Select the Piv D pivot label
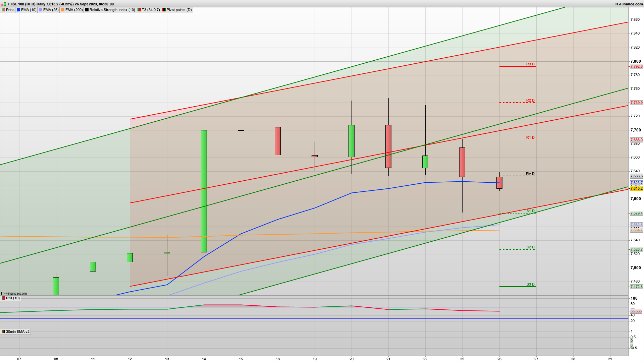The width and height of the screenshot is (644, 362). (x=530, y=174)
